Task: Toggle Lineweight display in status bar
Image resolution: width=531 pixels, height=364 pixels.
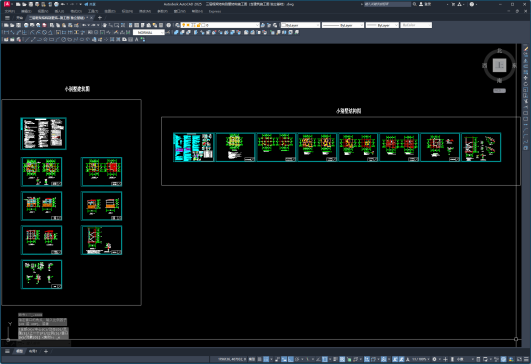Action: pos(336,359)
